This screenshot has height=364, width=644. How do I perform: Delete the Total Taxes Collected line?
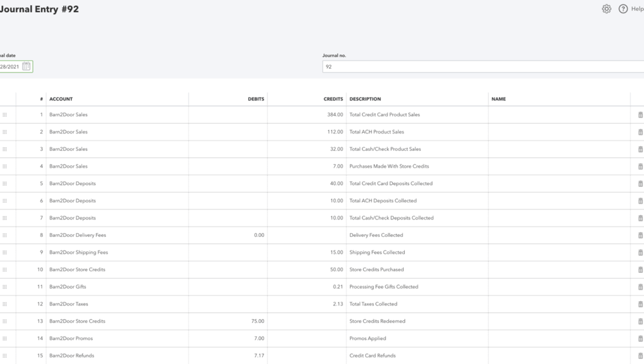coord(640,304)
